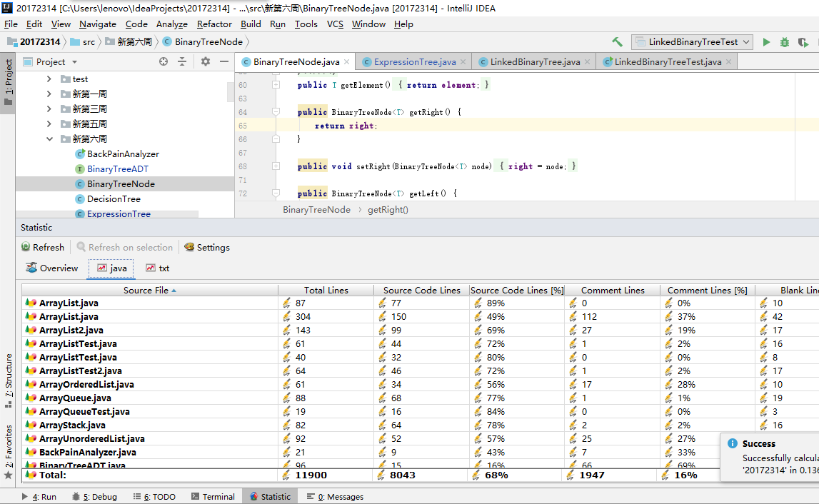Expand the 新第五周 folder
This screenshot has width=819, height=504.
click(x=49, y=124)
